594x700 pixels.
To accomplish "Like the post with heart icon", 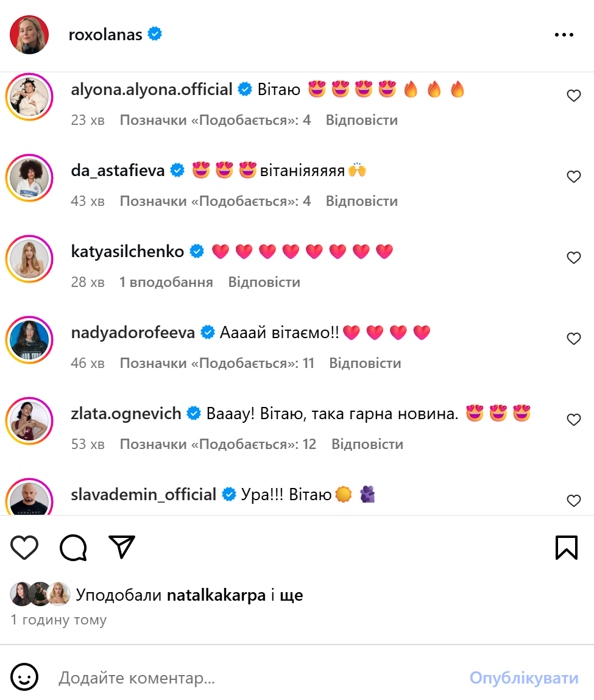I will (25, 547).
